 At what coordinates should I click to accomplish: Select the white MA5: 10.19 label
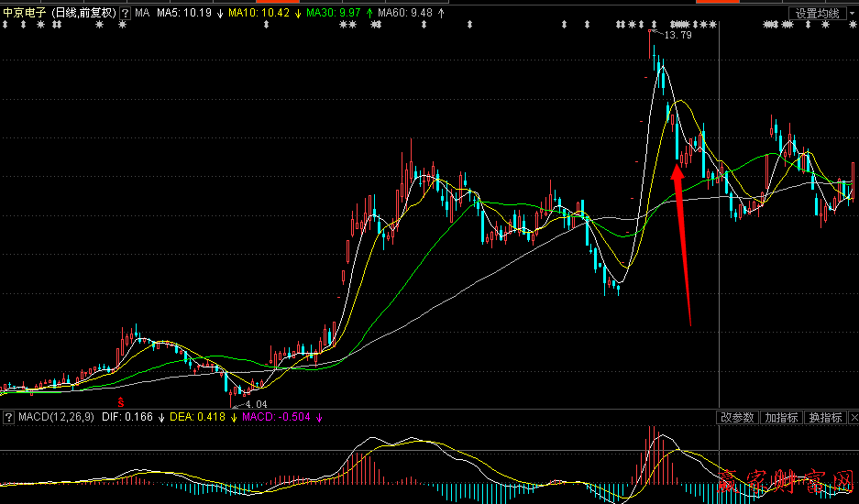click(184, 14)
